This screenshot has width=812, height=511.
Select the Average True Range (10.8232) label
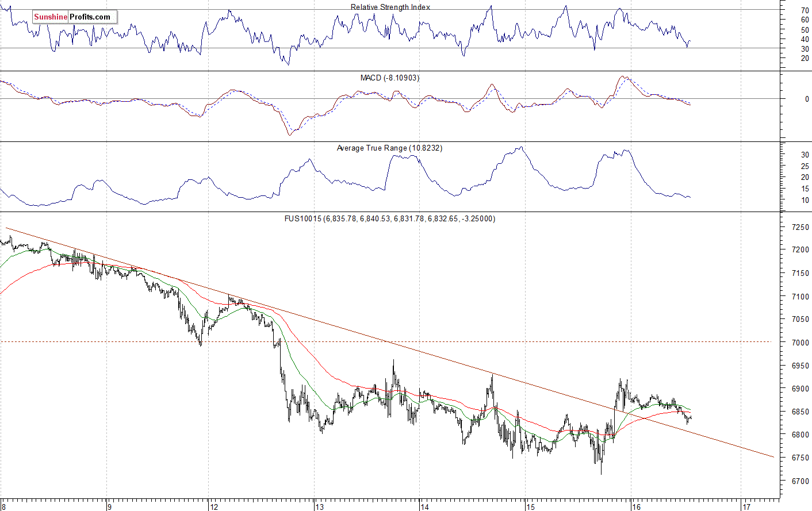coord(390,148)
